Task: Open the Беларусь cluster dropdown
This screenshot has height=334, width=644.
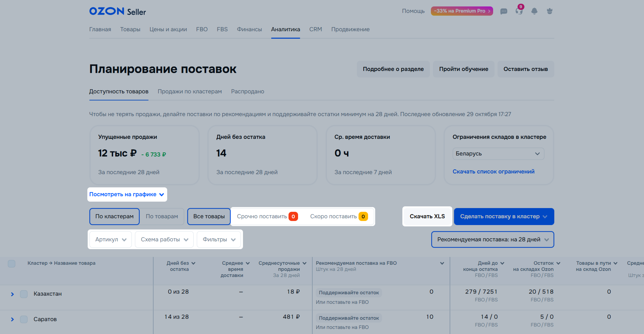Action: [498, 154]
